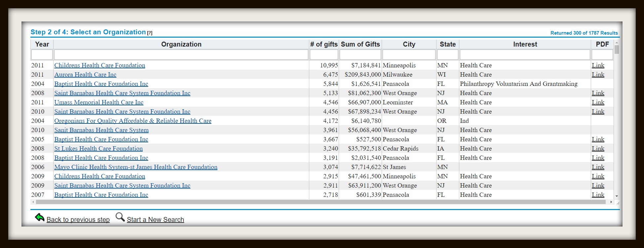This screenshot has width=644, height=248.
Task: Open Sanit Barnabas Health Care System link
Action: [101, 130]
